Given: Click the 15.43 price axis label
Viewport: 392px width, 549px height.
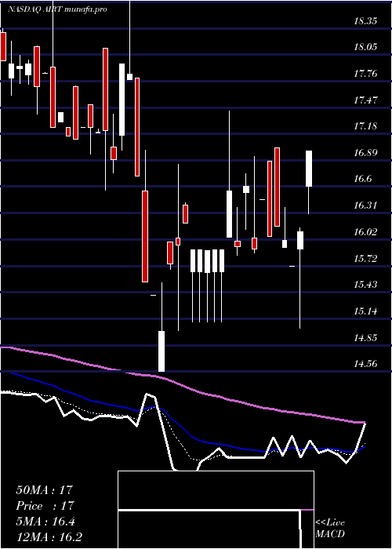Looking at the screenshot, I should (x=365, y=284).
